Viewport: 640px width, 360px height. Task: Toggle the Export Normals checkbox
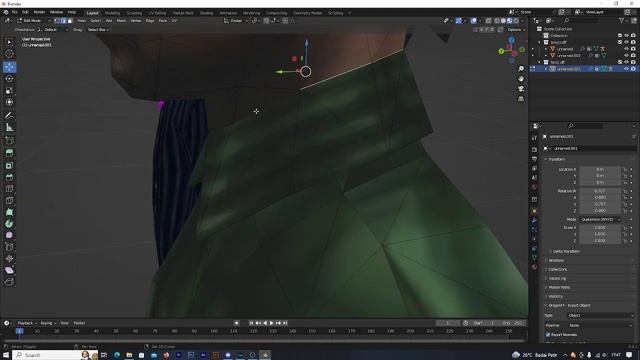click(x=548, y=335)
